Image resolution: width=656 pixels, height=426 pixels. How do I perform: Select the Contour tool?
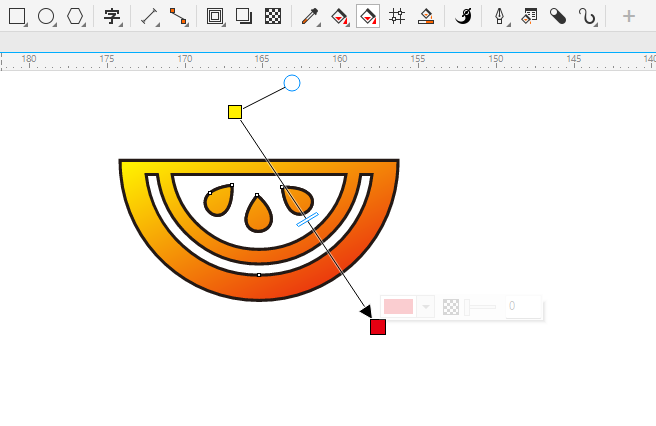tap(215, 16)
